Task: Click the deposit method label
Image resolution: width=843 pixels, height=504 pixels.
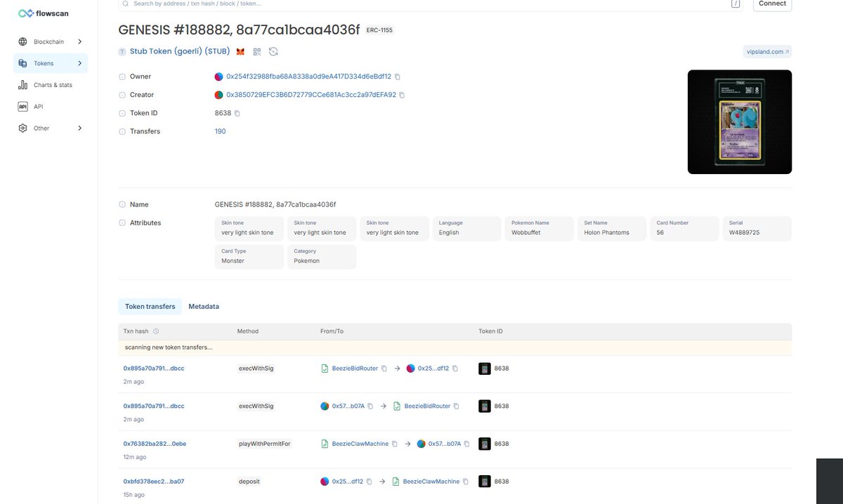Action: [250, 482]
